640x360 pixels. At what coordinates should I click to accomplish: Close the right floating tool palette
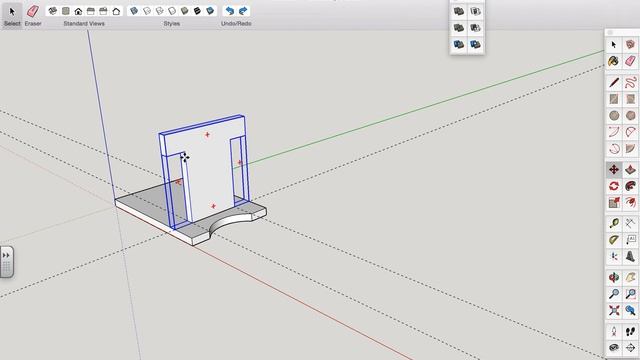[x=610, y=32]
